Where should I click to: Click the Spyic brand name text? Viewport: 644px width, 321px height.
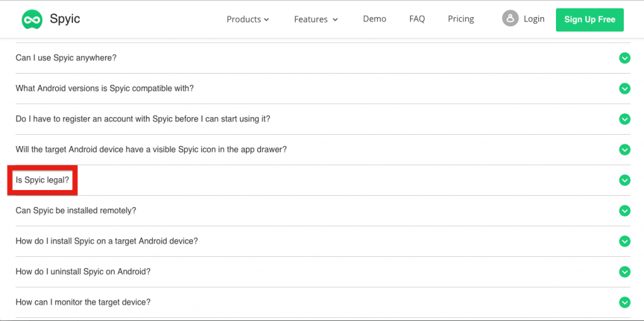65,19
